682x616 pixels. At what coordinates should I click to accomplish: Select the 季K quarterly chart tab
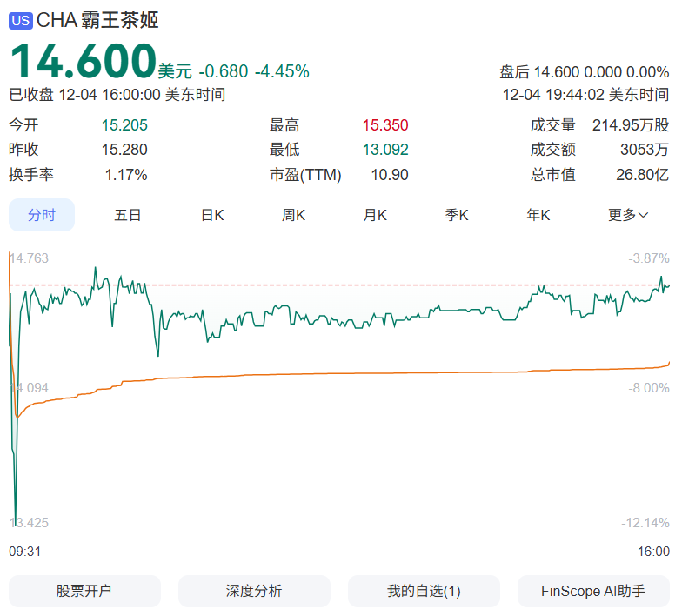pyautogui.click(x=457, y=215)
